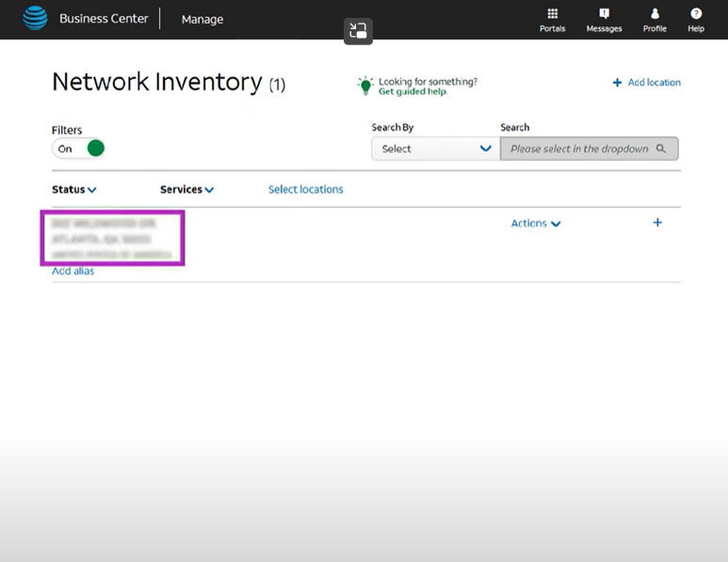The image size is (728, 562).
Task: Open the Portals grid menu
Action: [552, 20]
